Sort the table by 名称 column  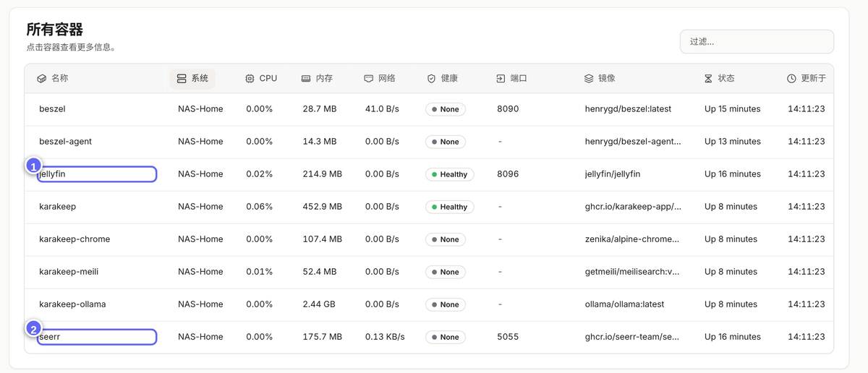point(53,78)
